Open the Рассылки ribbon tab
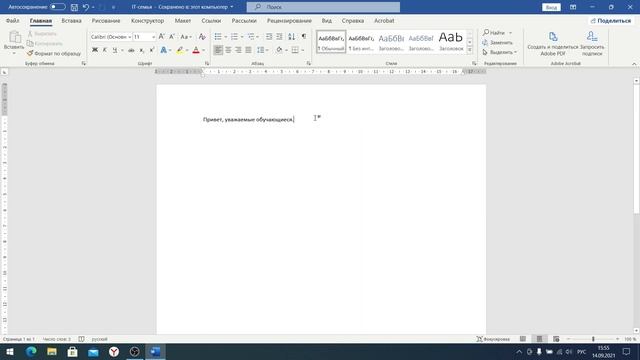The image size is (640, 360). (x=244, y=20)
